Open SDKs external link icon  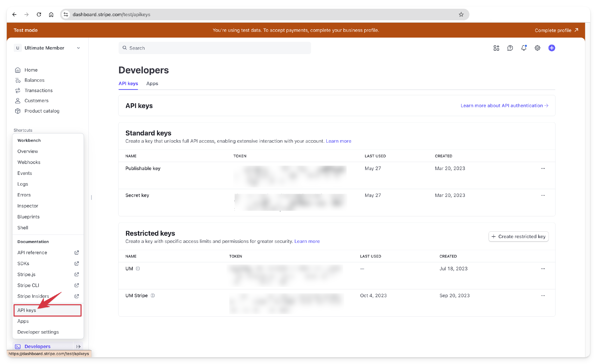coord(77,264)
